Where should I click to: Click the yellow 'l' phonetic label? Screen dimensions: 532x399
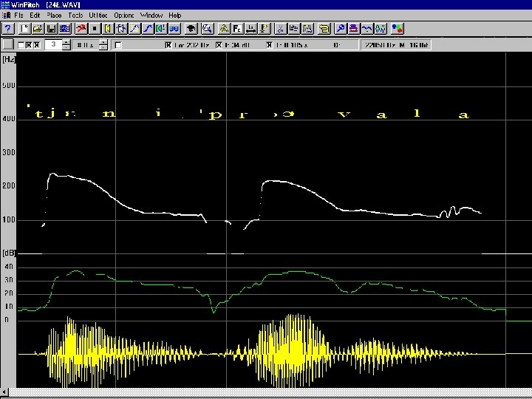point(417,113)
